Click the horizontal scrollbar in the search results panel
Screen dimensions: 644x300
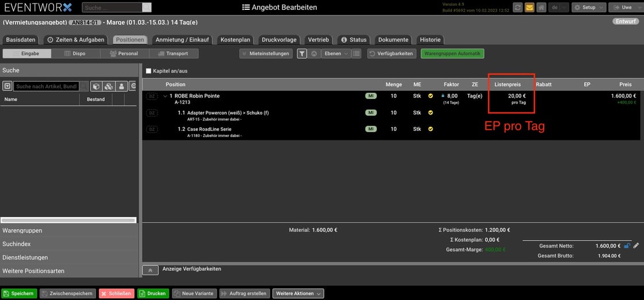68,220
